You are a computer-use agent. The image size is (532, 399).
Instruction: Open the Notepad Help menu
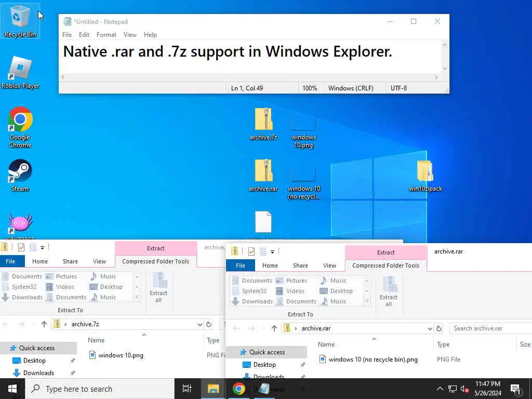click(x=150, y=35)
